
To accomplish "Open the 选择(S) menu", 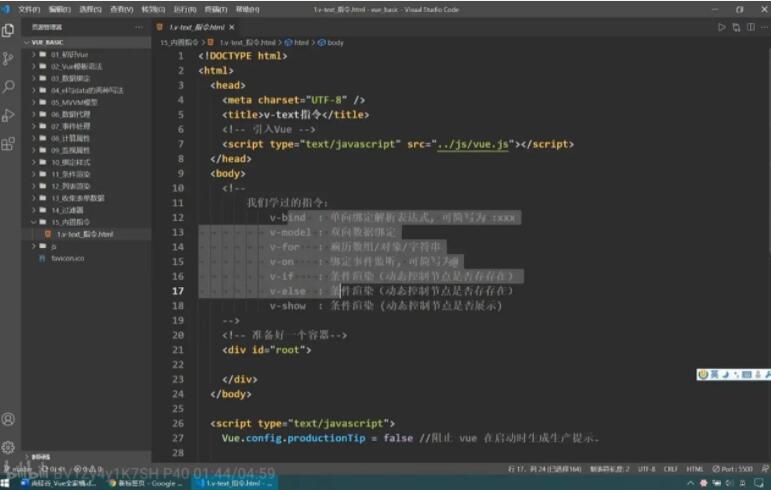I will coord(90,9).
